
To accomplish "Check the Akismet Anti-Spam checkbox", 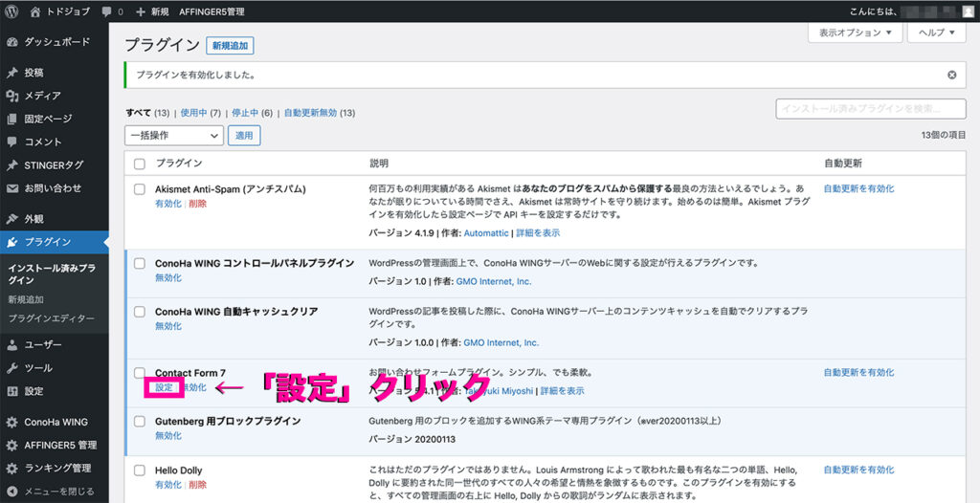I will coord(140,188).
